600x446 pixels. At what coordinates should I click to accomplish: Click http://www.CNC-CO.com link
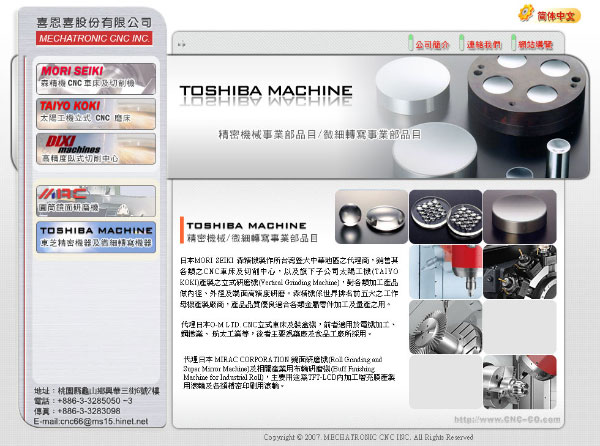(507, 420)
